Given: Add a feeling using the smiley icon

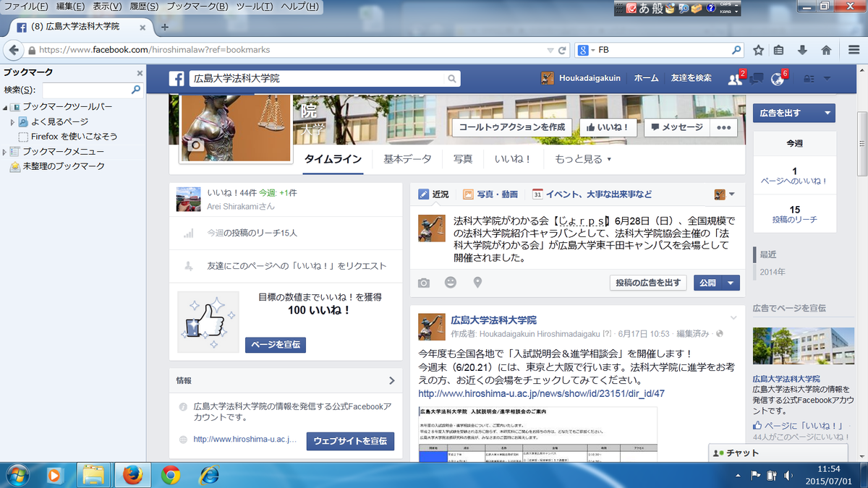Looking at the screenshot, I should click(451, 283).
